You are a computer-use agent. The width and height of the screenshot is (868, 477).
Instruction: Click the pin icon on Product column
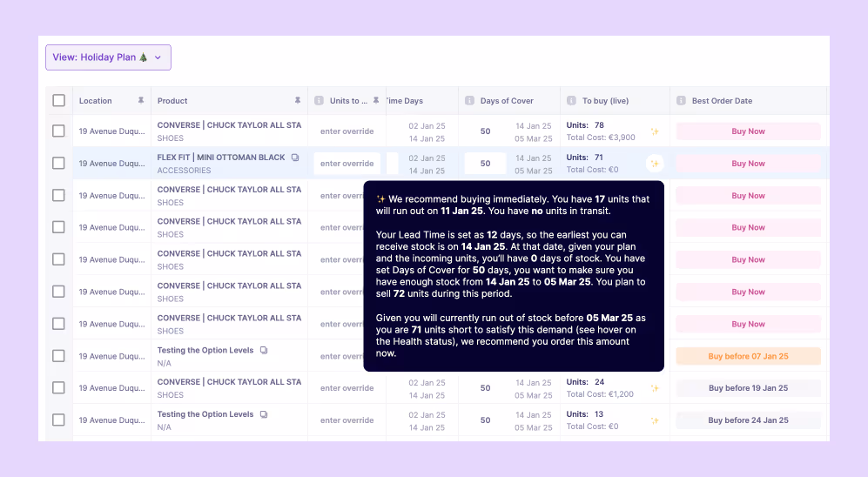(x=297, y=100)
